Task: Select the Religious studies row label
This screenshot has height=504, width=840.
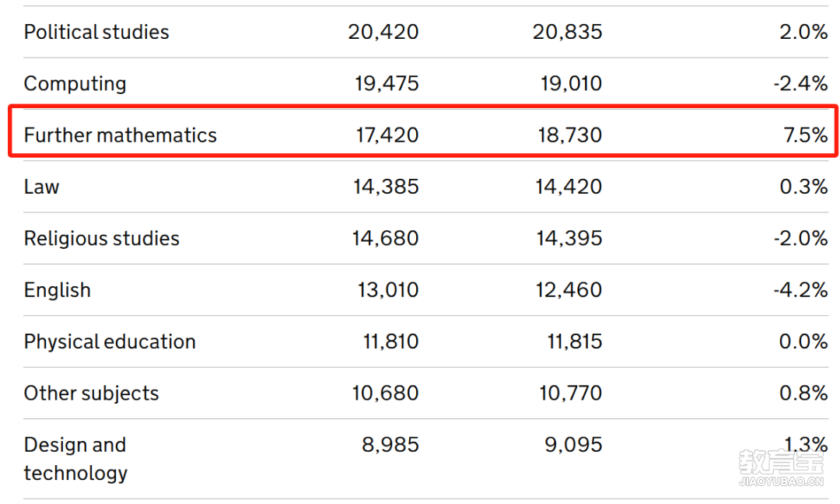Action: [102, 239]
